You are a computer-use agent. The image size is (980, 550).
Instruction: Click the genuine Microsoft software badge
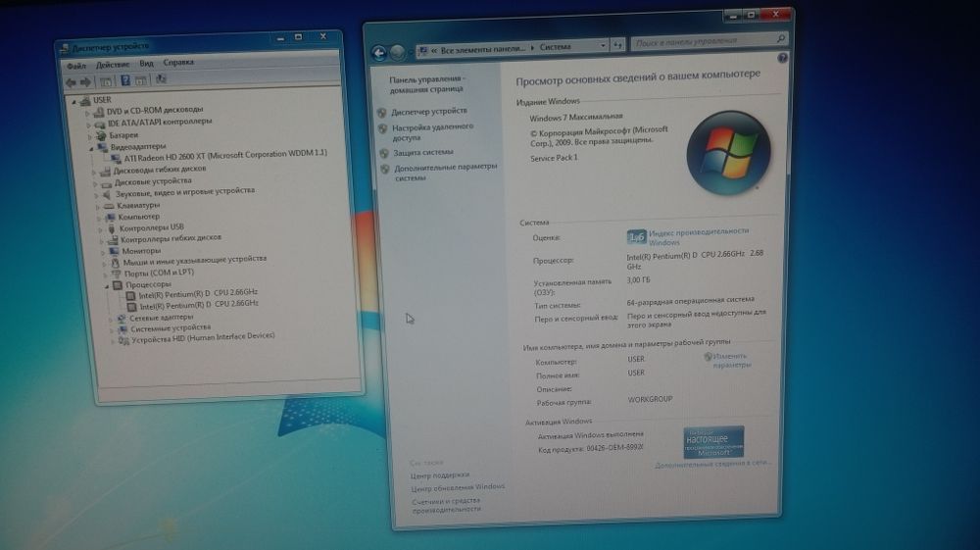coord(713,442)
